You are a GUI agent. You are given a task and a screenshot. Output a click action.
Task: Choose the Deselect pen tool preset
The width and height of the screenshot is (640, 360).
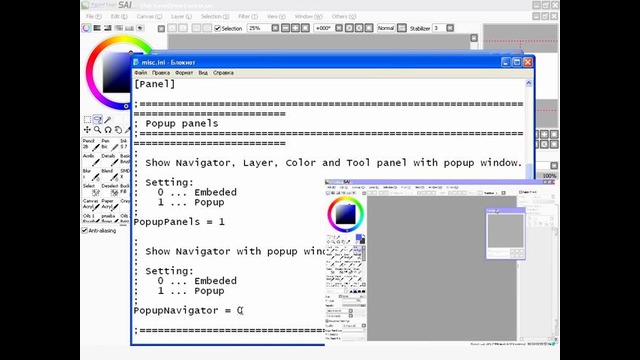pos(109,190)
